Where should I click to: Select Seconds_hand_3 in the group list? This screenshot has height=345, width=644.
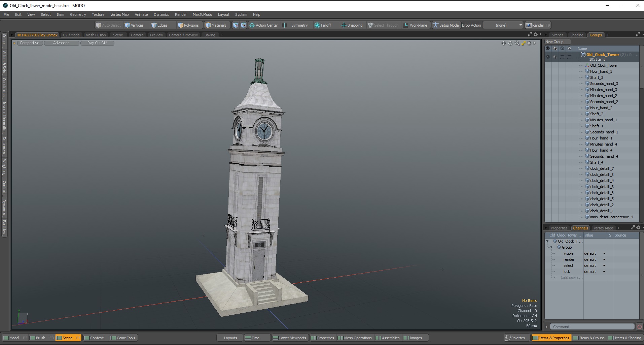pyautogui.click(x=604, y=84)
